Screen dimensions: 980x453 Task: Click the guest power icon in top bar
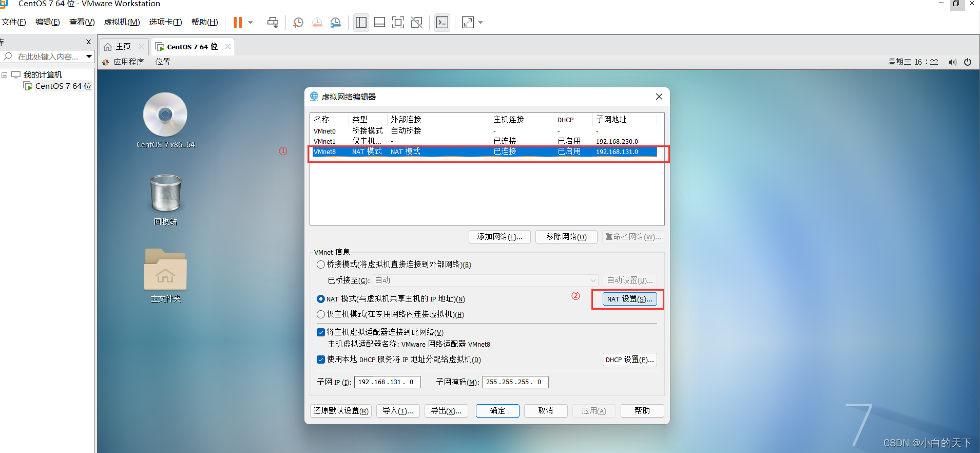pos(968,62)
